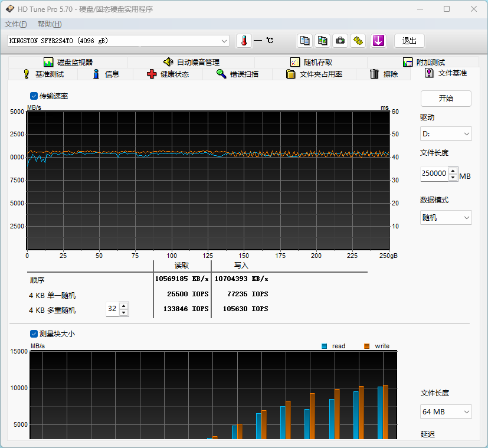The height and width of the screenshot is (448, 488).
Task: Click the thermometer temperature icon
Action: click(244, 41)
